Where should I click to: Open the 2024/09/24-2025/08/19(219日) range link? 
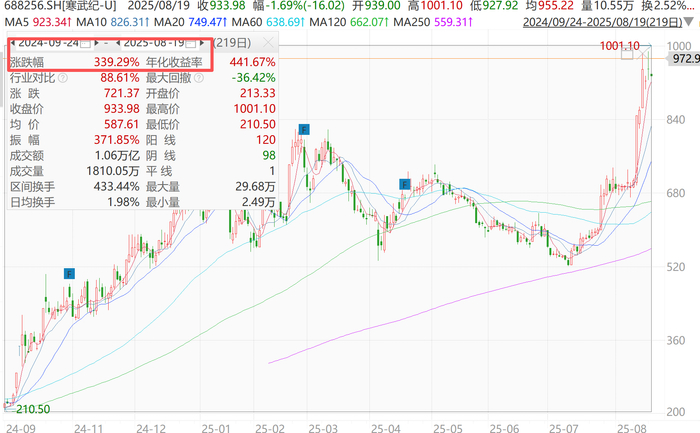(603, 22)
